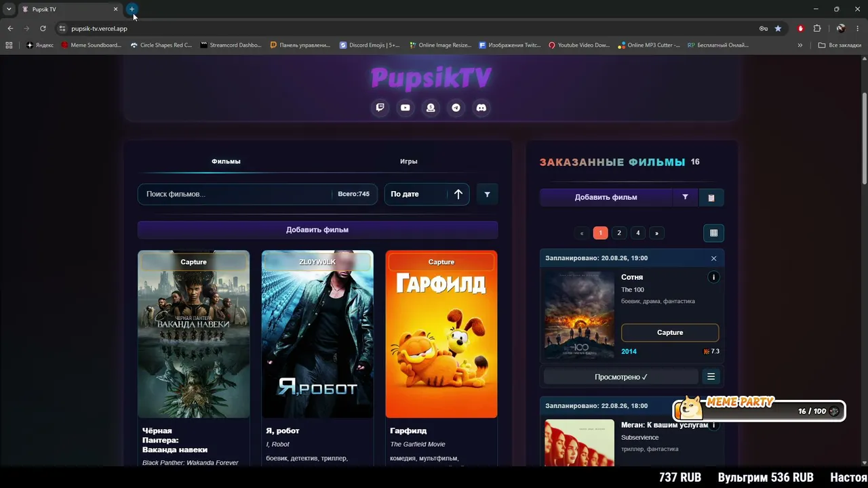This screenshot has width=868, height=488.
Task: Go to page 2 of ordered films
Action: point(619,233)
